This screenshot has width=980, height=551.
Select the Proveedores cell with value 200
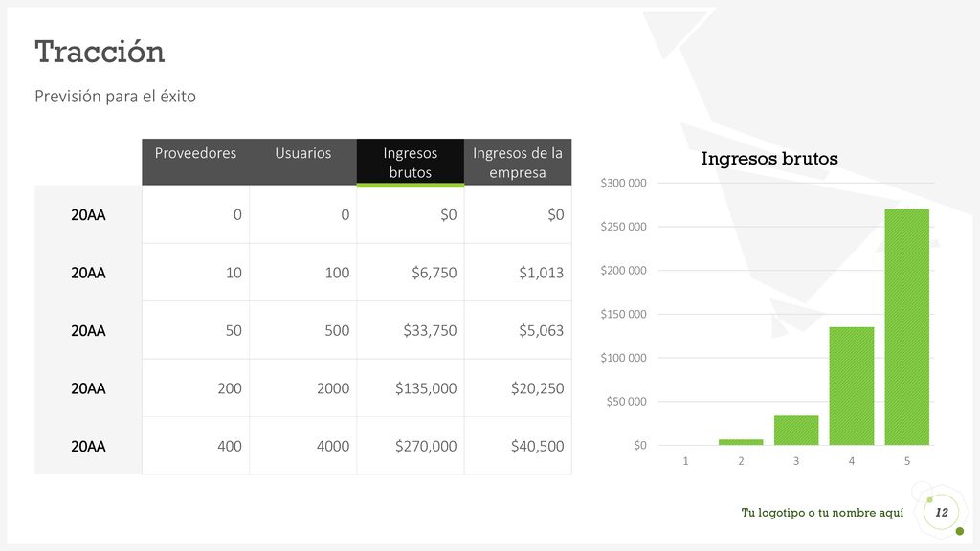[195, 388]
